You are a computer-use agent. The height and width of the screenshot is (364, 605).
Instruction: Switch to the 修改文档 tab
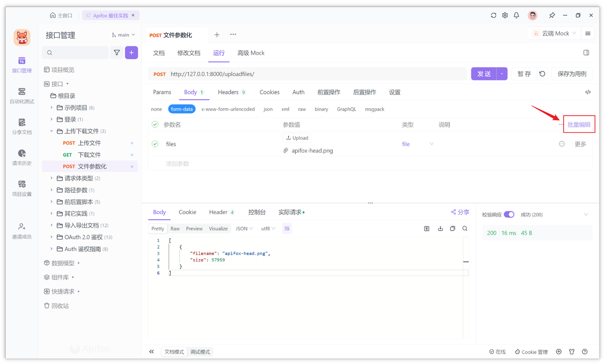coord(189,53)
